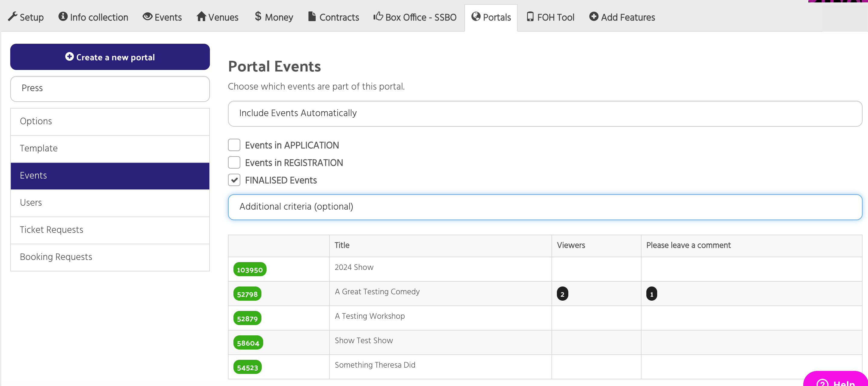This screenshot has height=386, width=868.
Task: Open the Info collection tab
Action: tap(93, 17)
